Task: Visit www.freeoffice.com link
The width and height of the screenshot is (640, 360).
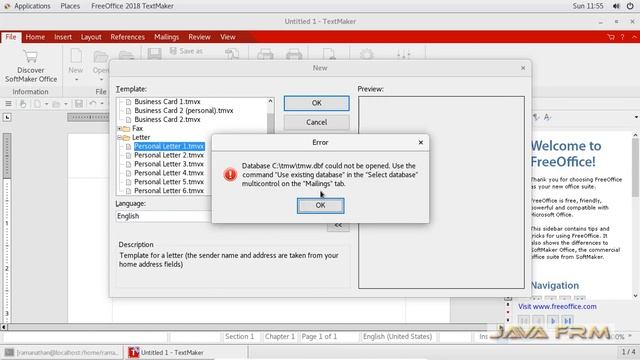Action: 557,306
